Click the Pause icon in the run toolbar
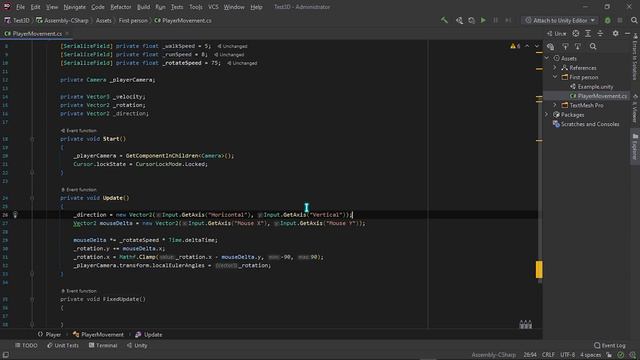 click(496, 20)
